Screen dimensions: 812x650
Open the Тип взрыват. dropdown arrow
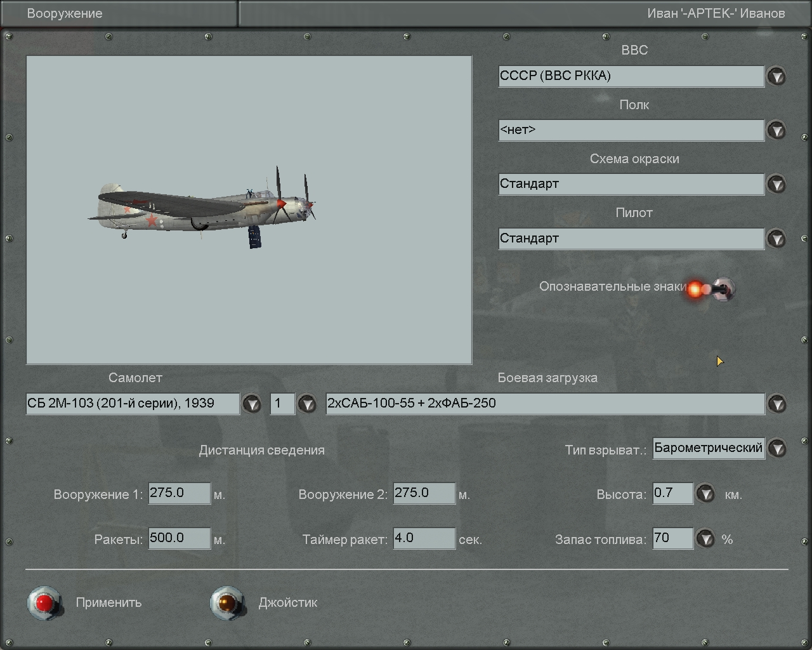click(x=776, y=449)
